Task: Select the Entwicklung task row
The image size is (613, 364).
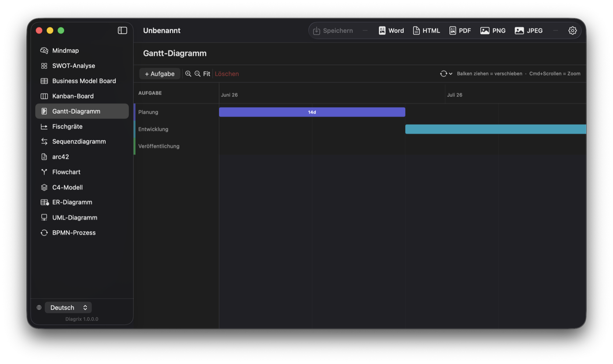Action: [176, 129]
